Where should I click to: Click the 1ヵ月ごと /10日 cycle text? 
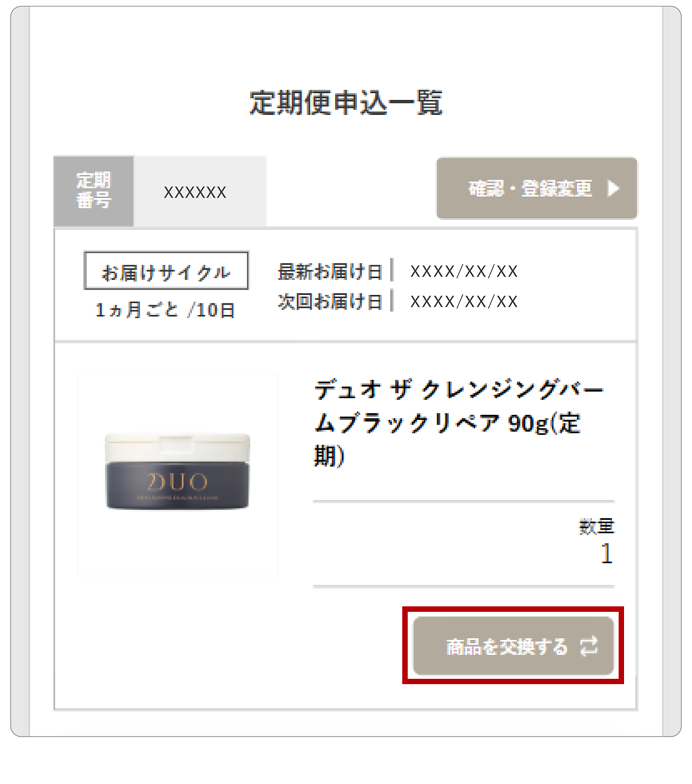(166, 310)
